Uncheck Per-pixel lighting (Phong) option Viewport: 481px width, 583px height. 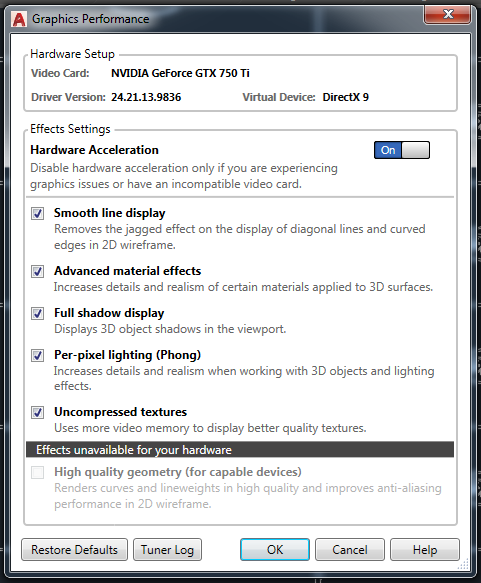click(x=38, y=355)
